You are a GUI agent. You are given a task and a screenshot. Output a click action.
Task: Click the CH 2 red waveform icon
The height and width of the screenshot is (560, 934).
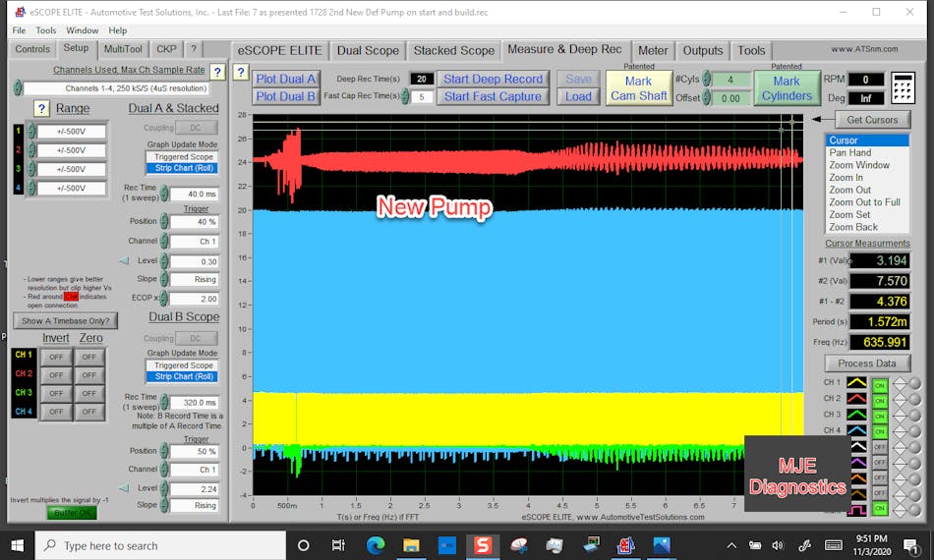click(856, 399)
